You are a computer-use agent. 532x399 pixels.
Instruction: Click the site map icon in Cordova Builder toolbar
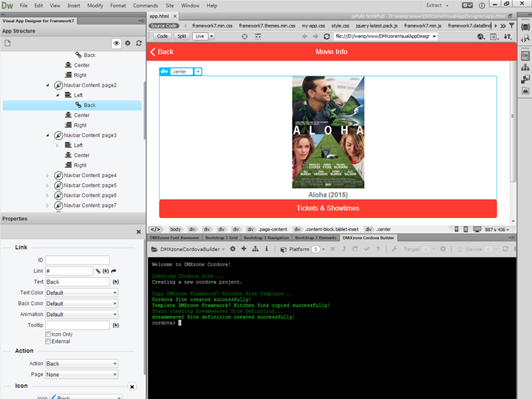tap(255, 249)
